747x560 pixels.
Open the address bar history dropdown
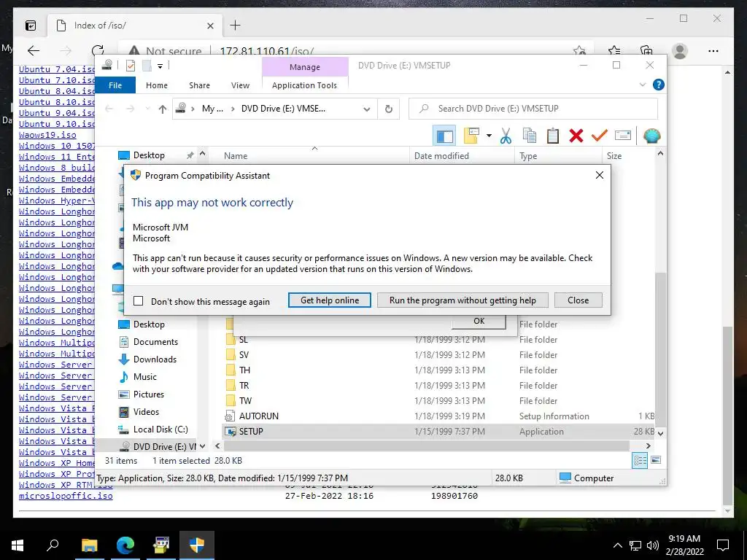(x=366, y=109)
